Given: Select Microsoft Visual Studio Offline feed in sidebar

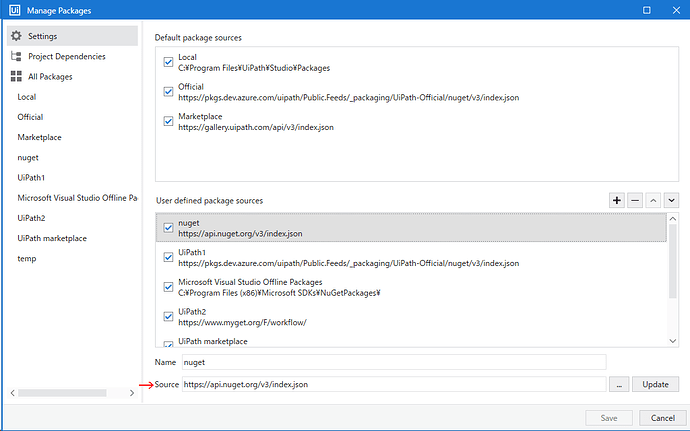Looking at the screenshot, I should pos(77,198).
